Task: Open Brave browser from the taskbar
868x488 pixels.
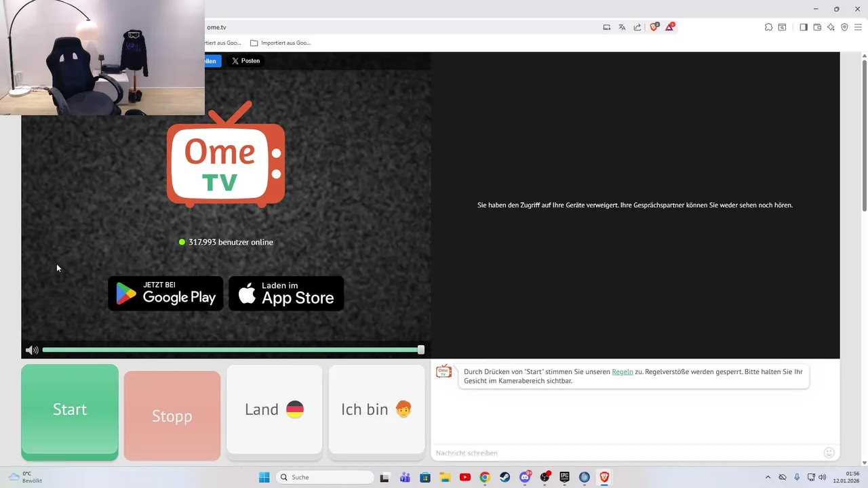Action: [604, 477]
